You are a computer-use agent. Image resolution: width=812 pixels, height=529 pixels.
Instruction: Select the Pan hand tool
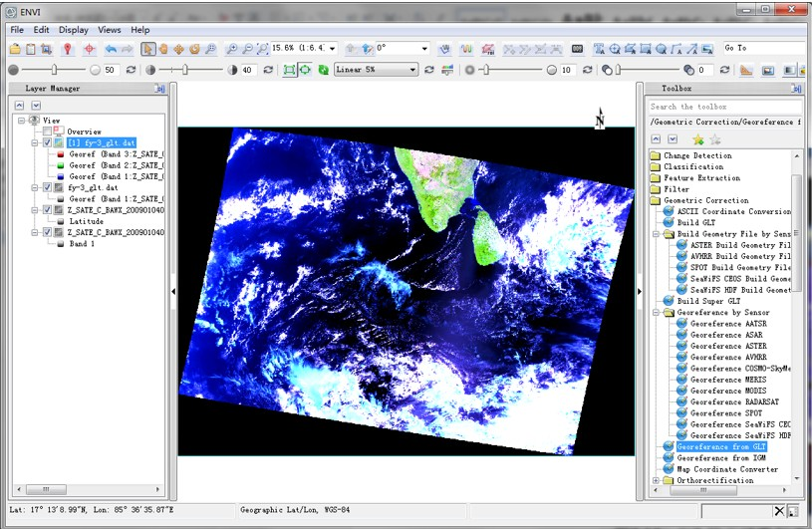163,49
